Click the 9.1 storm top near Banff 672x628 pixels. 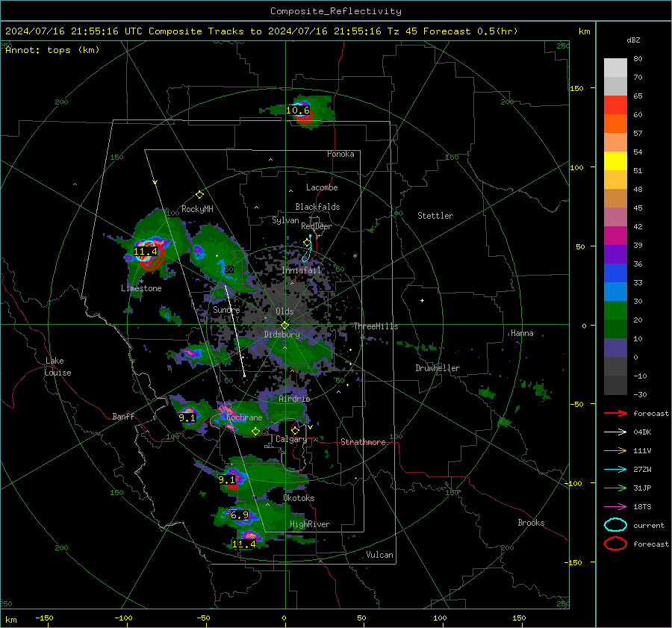pyautogui.click(x=187, y=417)
